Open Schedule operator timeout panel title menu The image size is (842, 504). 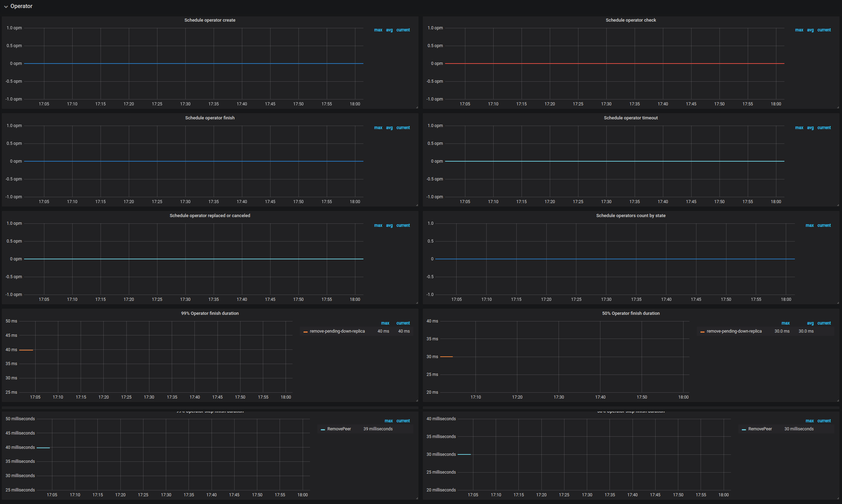point(630,118)
